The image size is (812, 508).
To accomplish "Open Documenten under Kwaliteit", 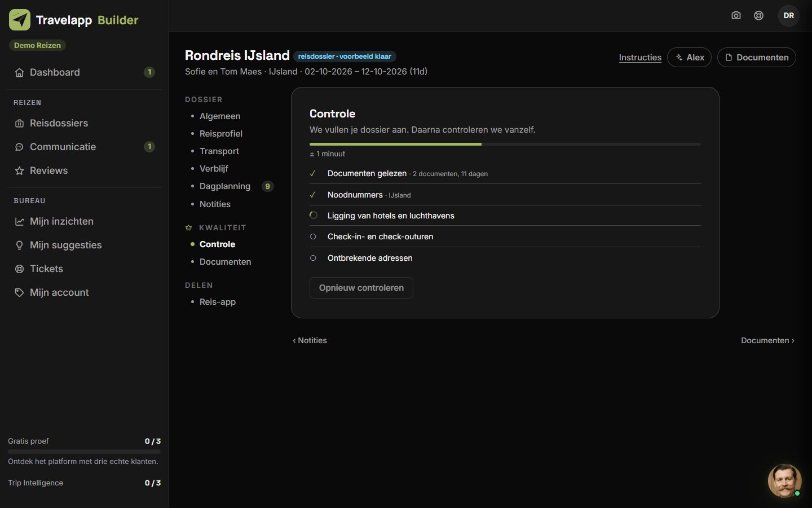I will pyautogui.click(x=226, y=262).
